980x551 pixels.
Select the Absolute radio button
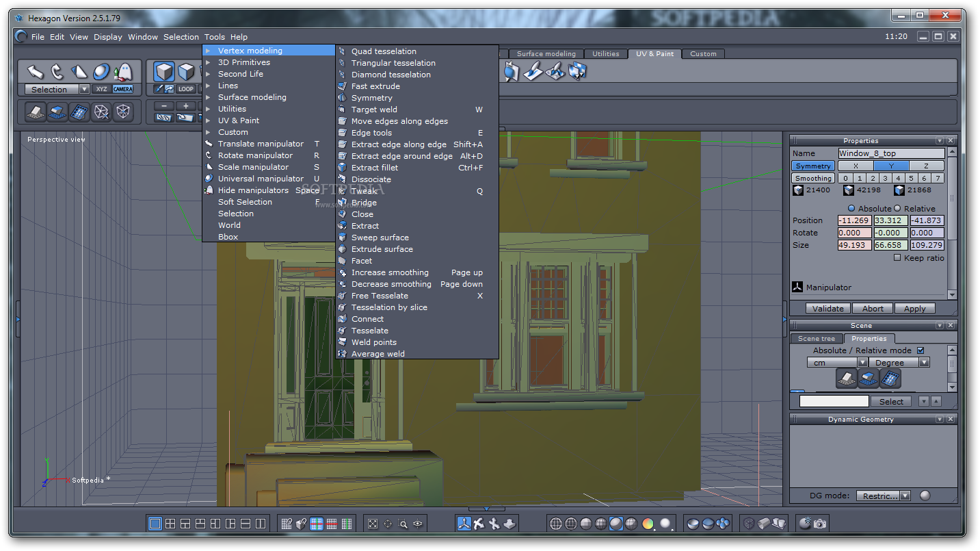click(x=851, y=208)
